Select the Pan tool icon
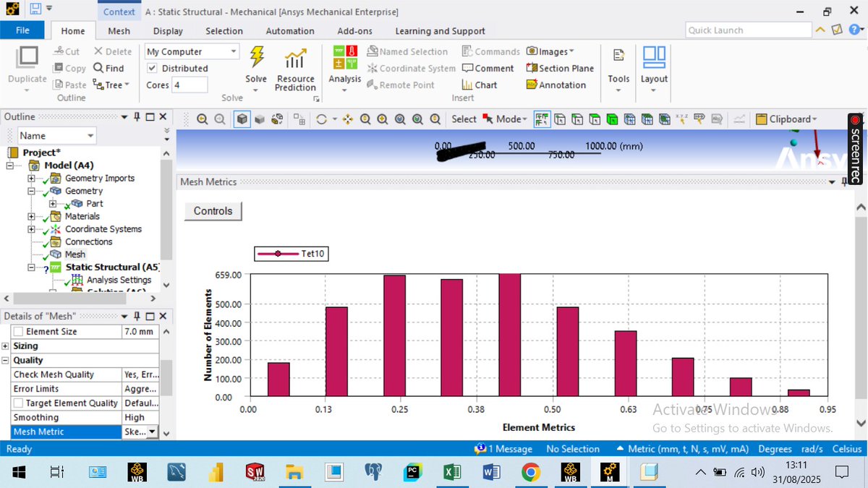The width and height of the screenshot is (868, 488). click(348, 119)
